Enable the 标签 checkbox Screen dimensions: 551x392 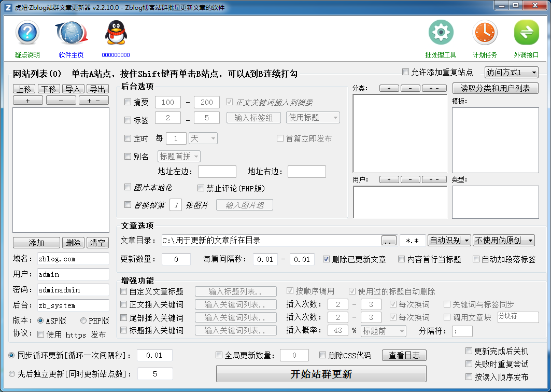pos(128,120)
